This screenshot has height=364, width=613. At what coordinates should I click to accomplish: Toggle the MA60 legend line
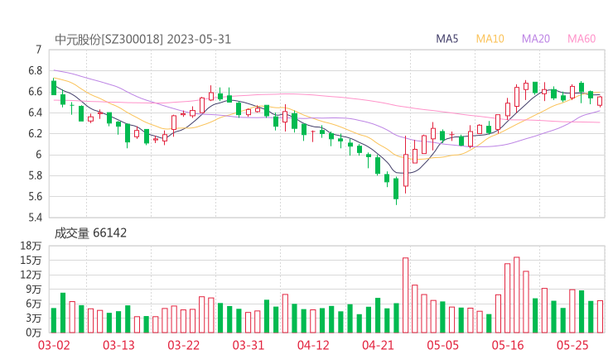582,39
